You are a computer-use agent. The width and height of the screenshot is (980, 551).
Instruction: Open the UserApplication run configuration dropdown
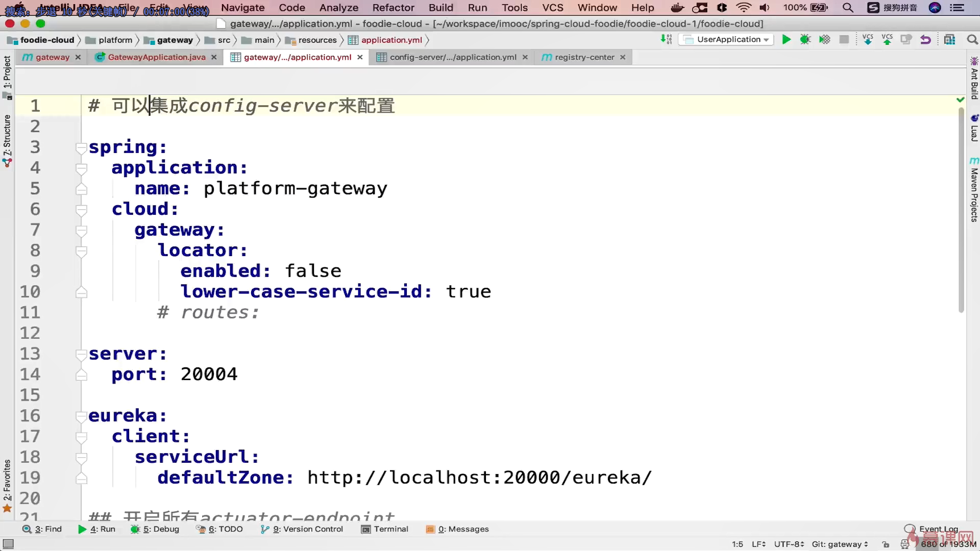click(726, 39)
